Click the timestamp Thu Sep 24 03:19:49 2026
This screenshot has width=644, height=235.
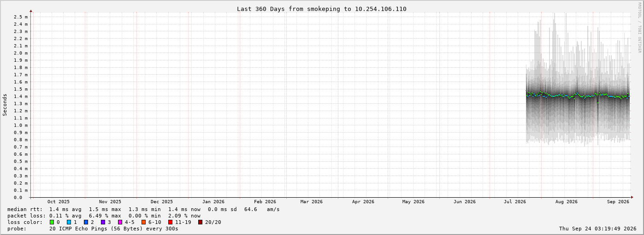click(598, 229)
